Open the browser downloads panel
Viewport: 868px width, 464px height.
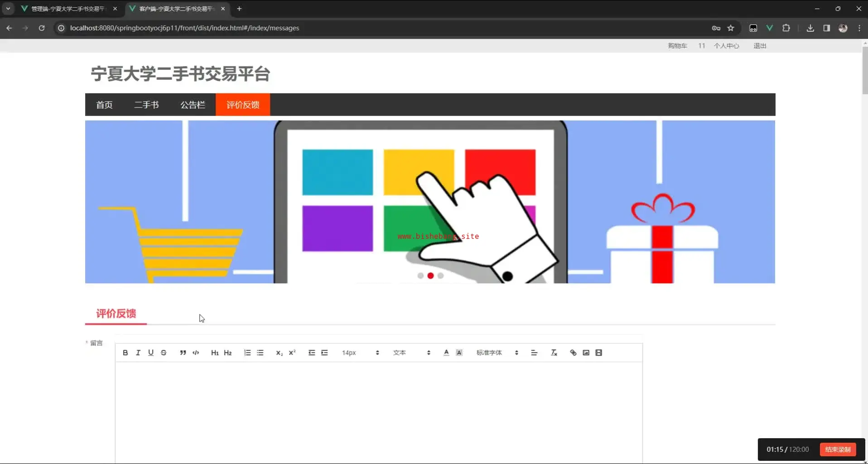pos(810,28)
